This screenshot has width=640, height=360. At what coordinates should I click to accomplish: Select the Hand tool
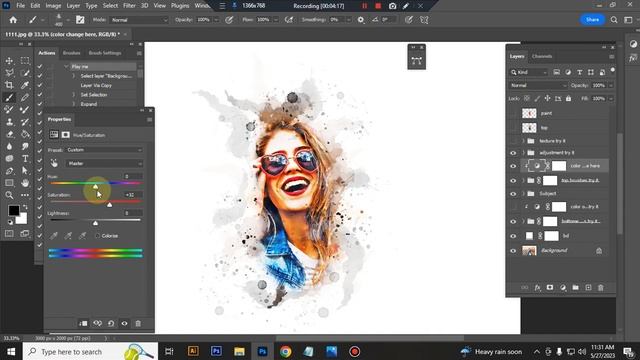click(25, 183)
